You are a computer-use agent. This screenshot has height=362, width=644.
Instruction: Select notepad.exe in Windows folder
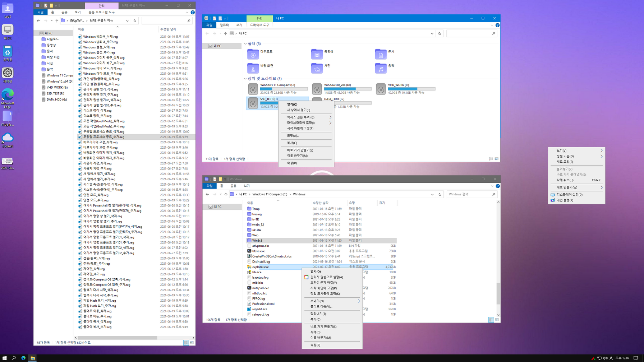[261, 288]
